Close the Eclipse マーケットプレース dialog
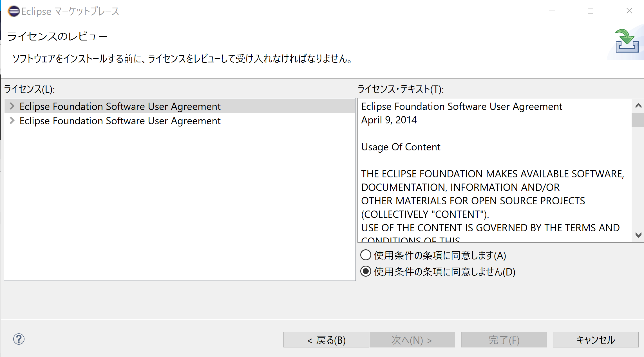 (x=629, y=11)
